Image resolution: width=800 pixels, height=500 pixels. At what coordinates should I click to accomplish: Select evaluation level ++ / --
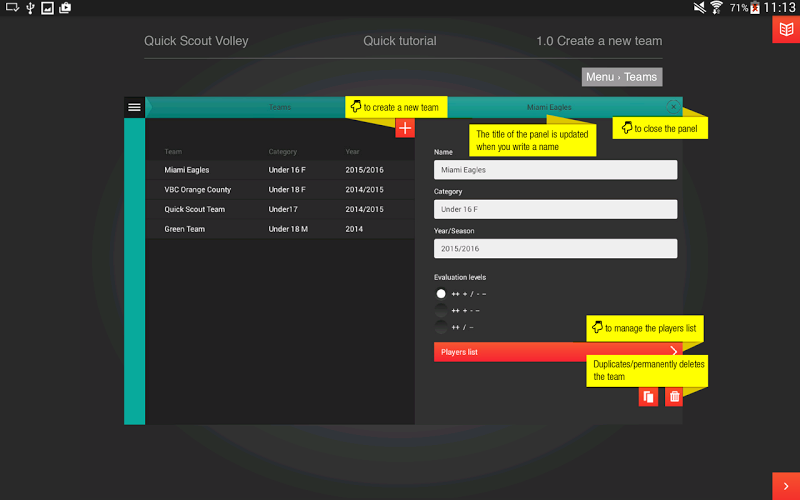[x=441, y=327]
